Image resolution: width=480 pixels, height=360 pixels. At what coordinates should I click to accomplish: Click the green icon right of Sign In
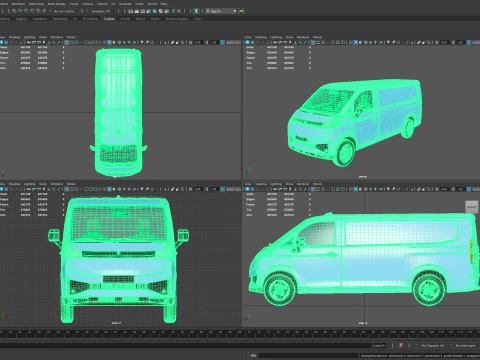[241, 11]
